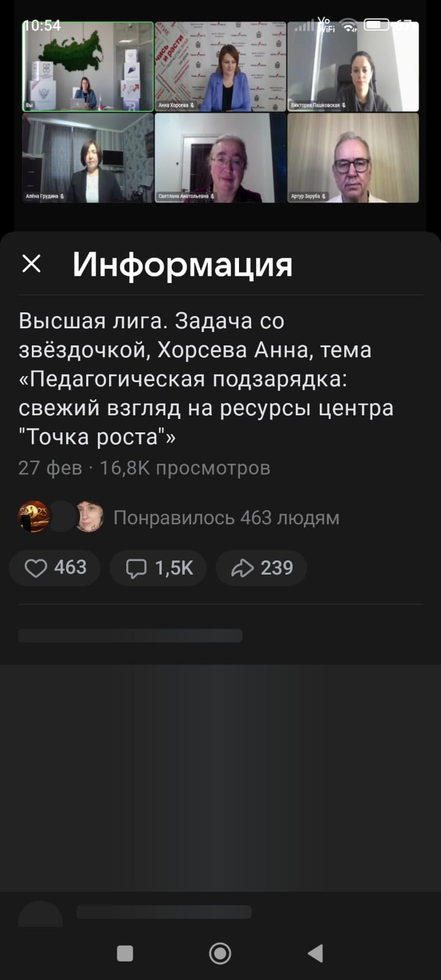Tap the battery indicator in status bar
This screenshot has width=441, height=980.
click(377, 25)
